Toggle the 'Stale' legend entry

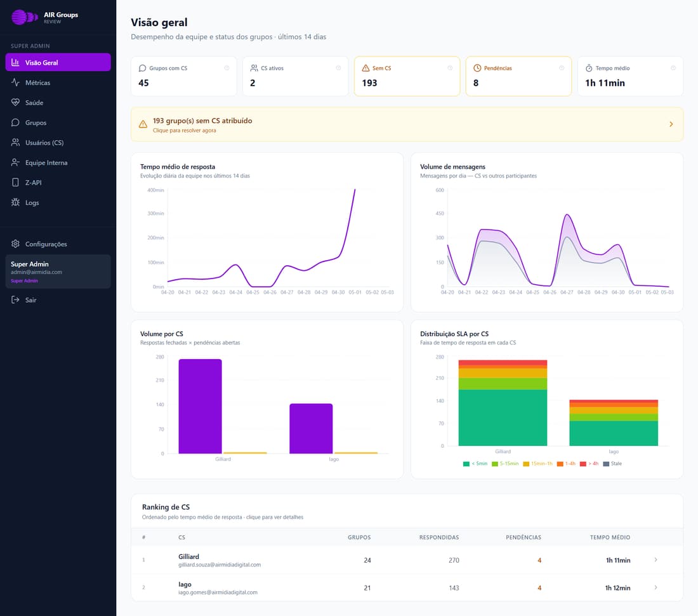coord(612,464)
